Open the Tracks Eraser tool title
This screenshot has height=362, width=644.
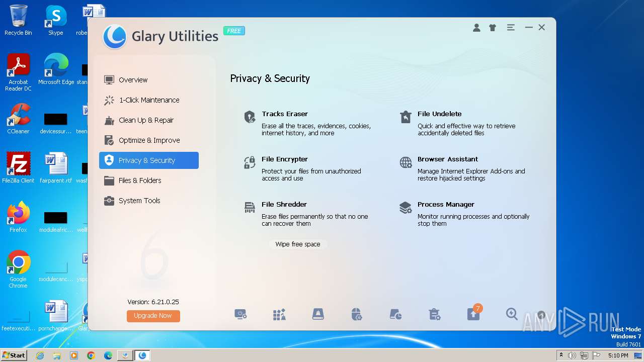[285, 114]
